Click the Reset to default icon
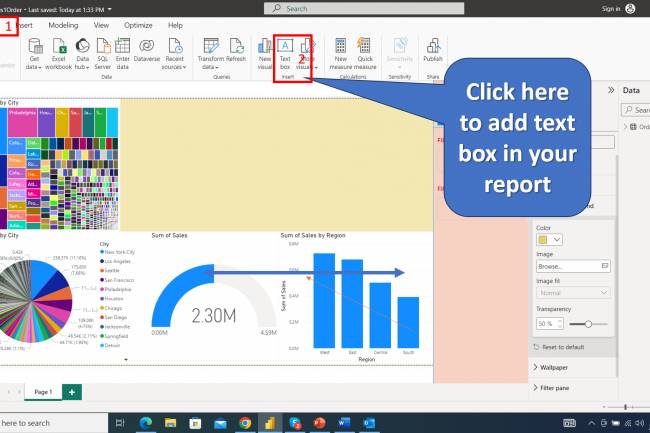This screenshot has width=650, height=433. coord(536,347)
